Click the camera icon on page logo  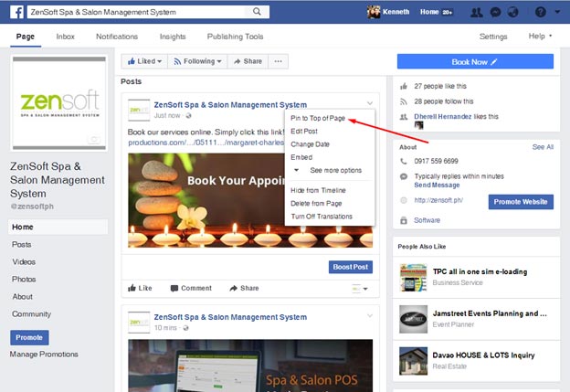[x=94, y=139]
